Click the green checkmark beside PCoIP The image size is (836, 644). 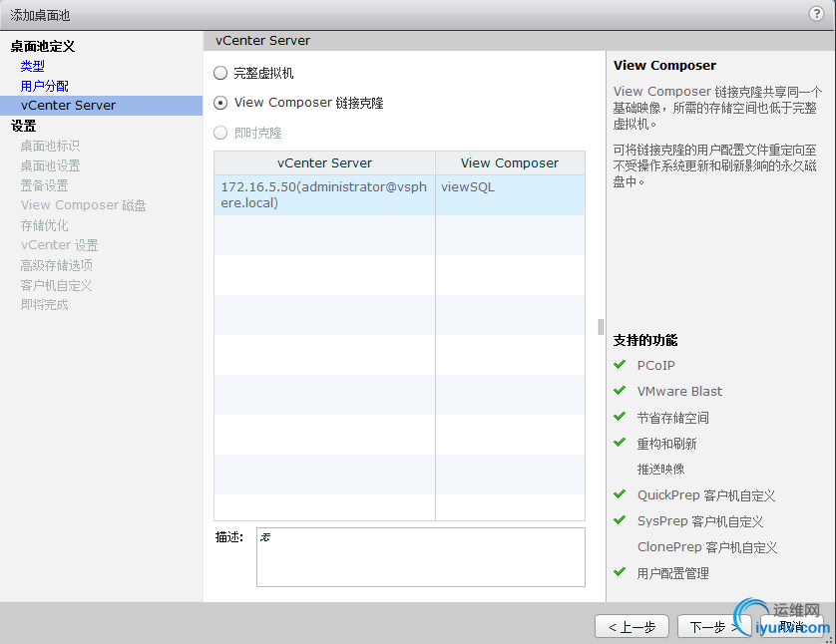tap(620, 364)
